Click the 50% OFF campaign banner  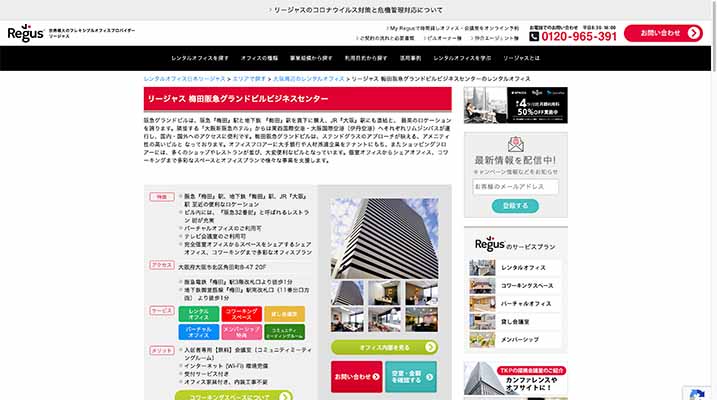[x=515, y=105]
